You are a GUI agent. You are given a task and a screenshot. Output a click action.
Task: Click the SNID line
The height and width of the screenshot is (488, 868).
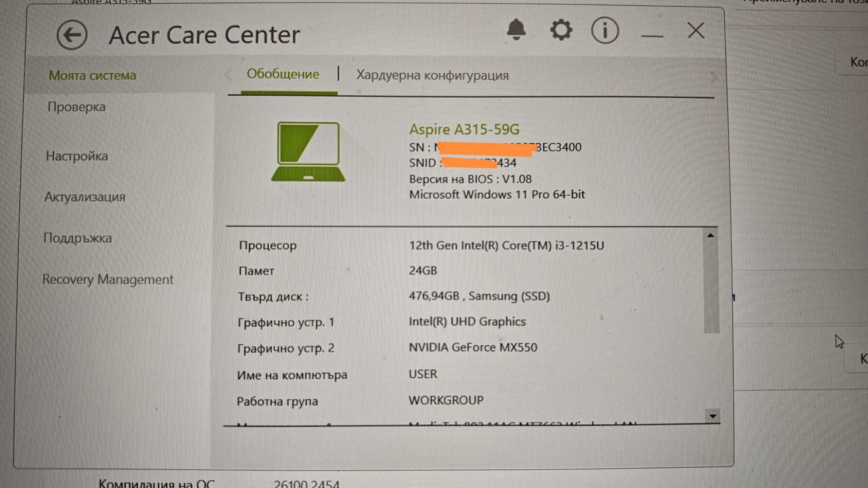pos(463,163)
